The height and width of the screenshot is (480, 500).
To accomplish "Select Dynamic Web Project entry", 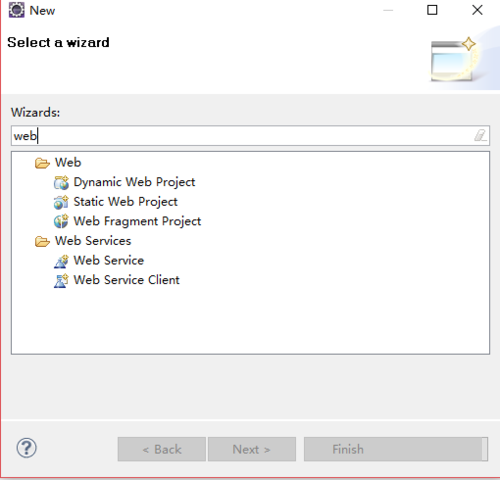I will tap(134, 182).
